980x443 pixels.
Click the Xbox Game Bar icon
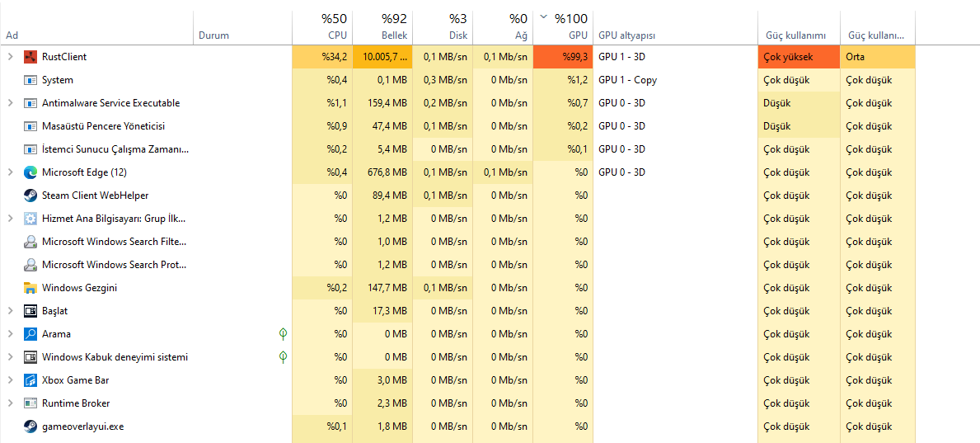[x=30, y=380]
